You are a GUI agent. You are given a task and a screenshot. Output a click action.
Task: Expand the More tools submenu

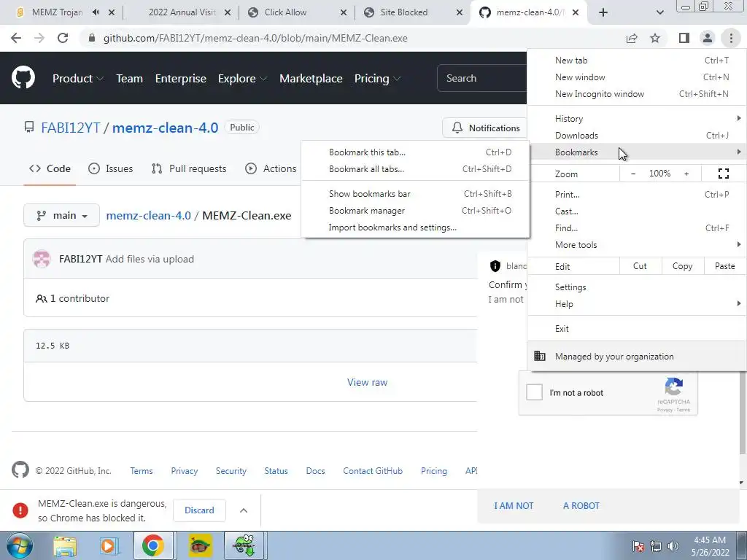pyautogui.click(x=637, y=245)
